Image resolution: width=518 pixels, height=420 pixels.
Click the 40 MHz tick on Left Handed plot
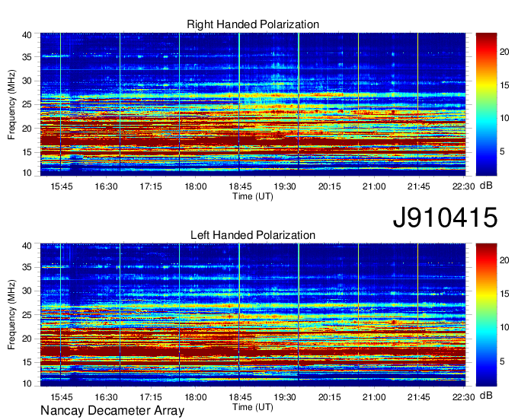(x=27, y=246)
